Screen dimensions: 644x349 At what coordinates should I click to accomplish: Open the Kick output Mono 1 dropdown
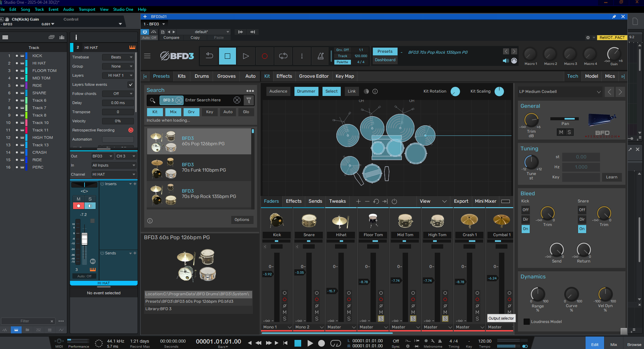pos(277,327)
